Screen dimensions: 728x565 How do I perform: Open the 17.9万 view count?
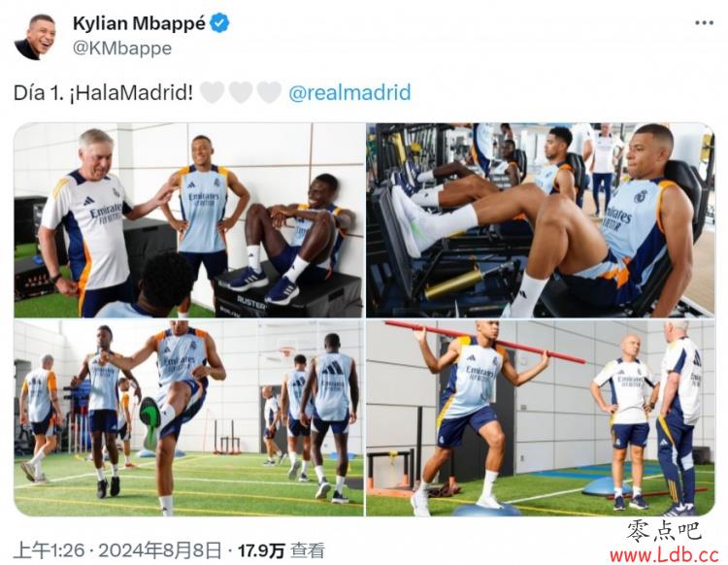point(261,551)
